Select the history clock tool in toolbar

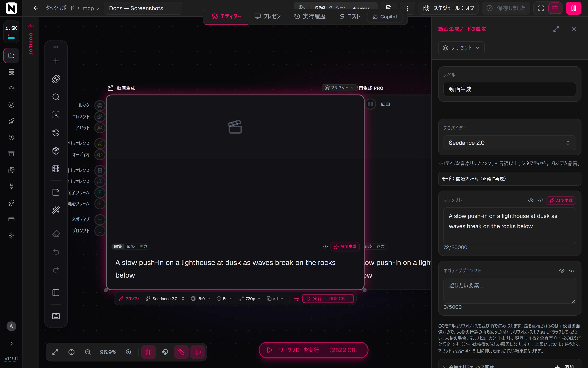(56, 133)
